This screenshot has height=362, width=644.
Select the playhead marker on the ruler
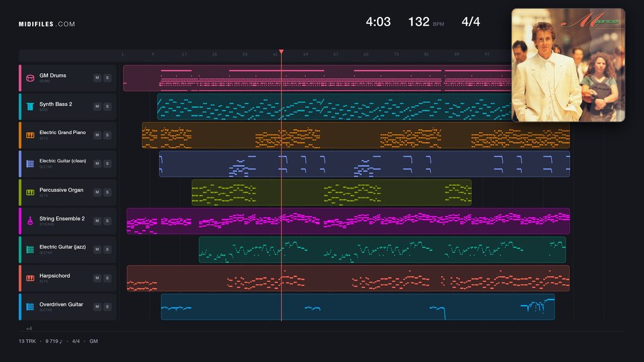(x=282, y=51)
